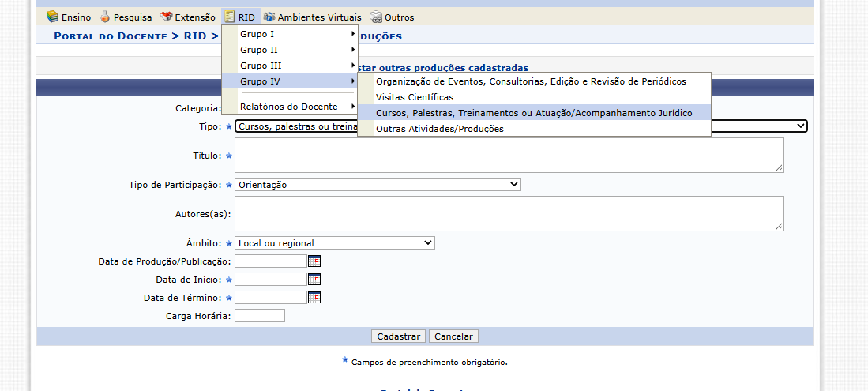Click the Título text area

point(509,155)
